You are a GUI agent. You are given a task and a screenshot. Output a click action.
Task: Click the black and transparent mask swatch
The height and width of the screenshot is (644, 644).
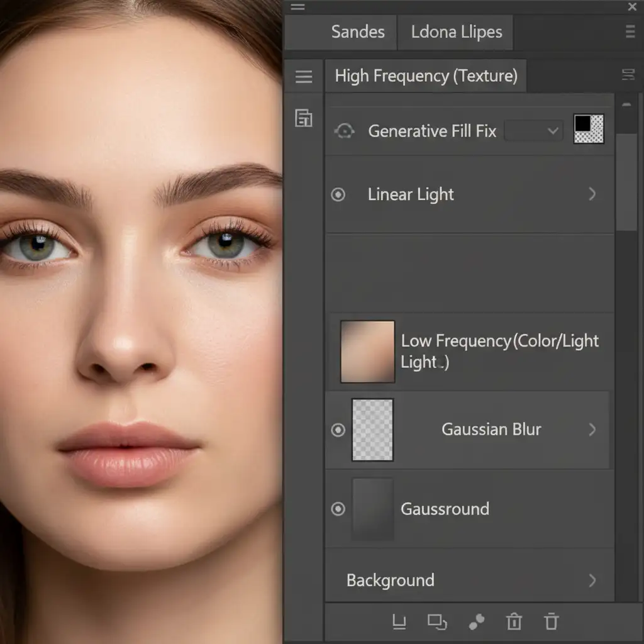(589, 129)
